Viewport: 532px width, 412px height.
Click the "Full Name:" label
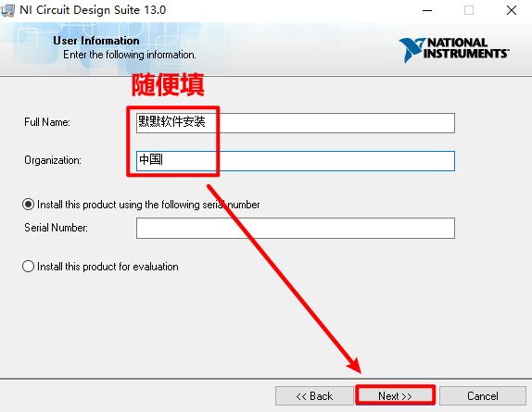tap(47, 122)
